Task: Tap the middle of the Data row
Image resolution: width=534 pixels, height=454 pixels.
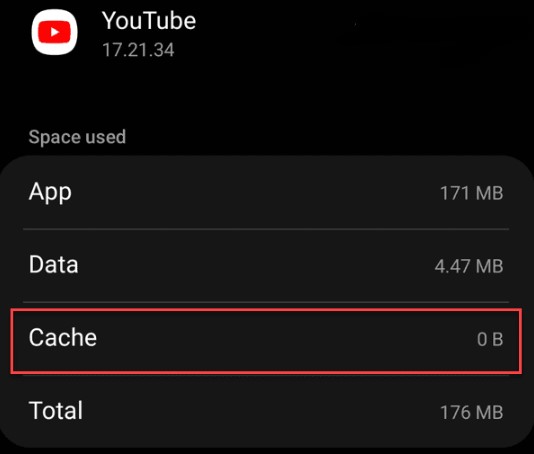Action: [x=266, y=266]
